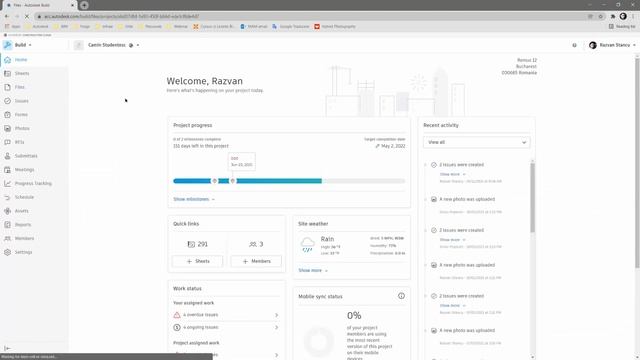The width and height of the screenshot is (640, 360).
Task: Click the 3 members quick link
Action: tap(256, 244)
